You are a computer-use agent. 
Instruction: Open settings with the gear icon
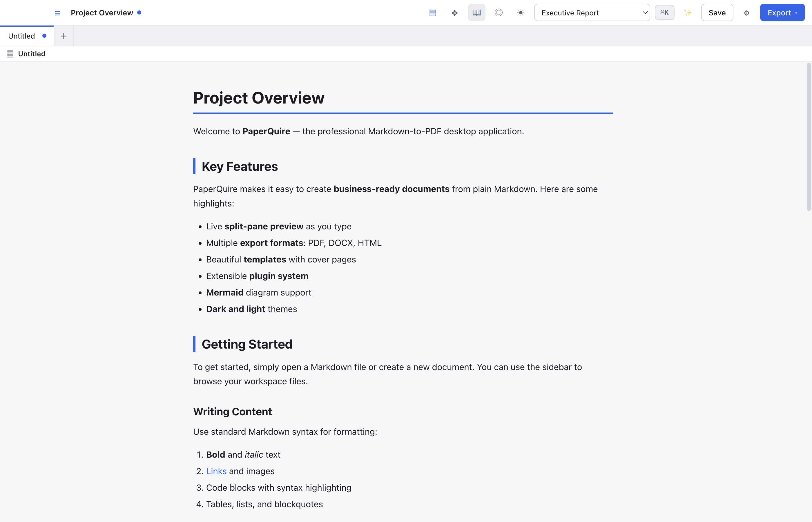tap(746, 13)
